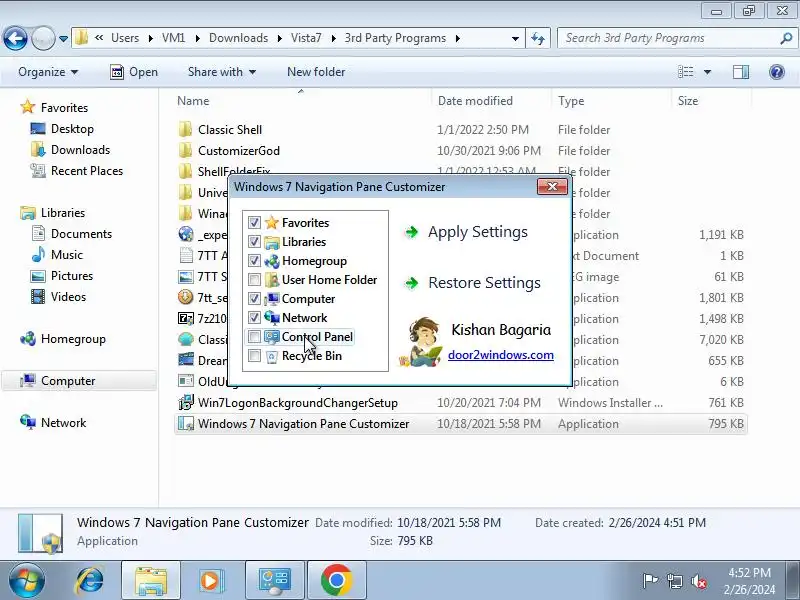Viewport: 800px width, 600px height.
Task: Toggle the Homegroup checkbox in Customizer
Action: pos(254,261)
